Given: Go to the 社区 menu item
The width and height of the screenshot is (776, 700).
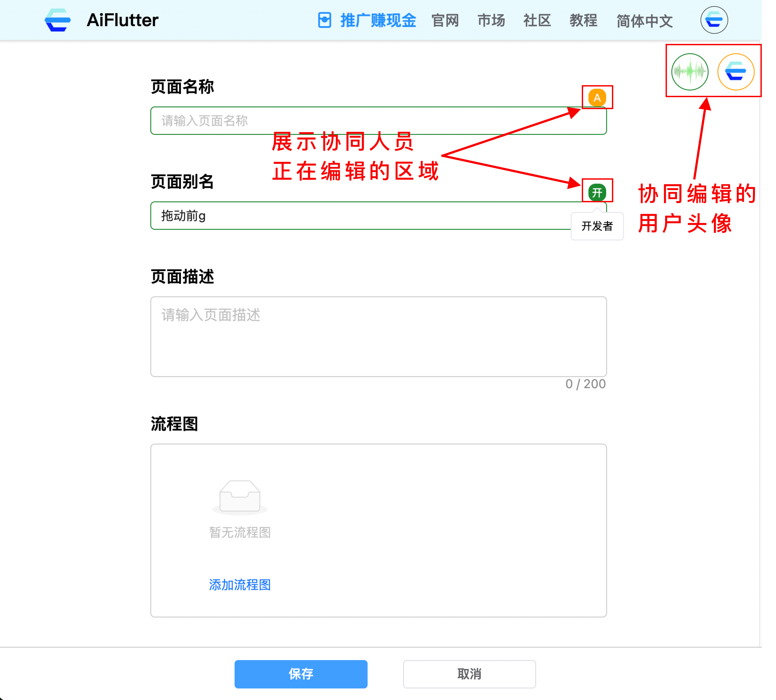Looking at the screenshot, I should 537,20.
